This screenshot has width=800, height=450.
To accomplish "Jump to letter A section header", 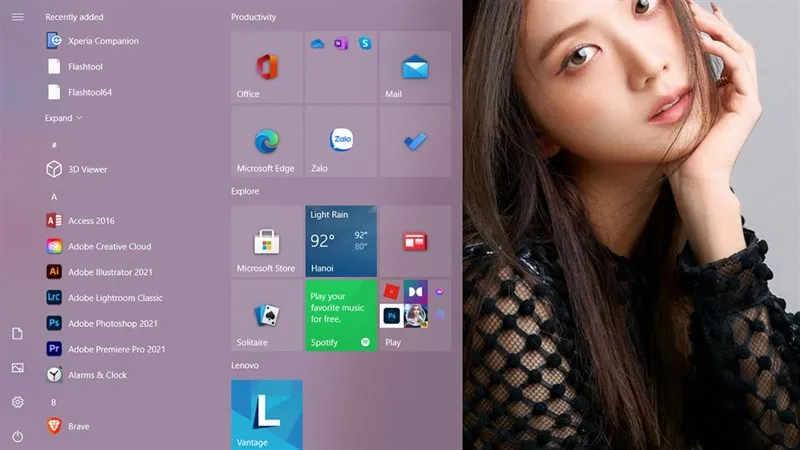I will pyautogui.click(x=54, y=197).
